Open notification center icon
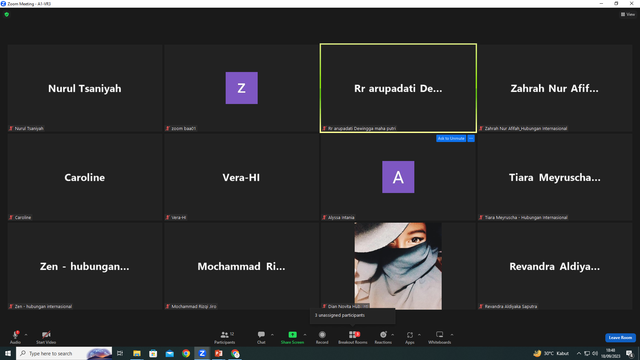This screenshot has height=360, width=640. (x=629, y=353)
